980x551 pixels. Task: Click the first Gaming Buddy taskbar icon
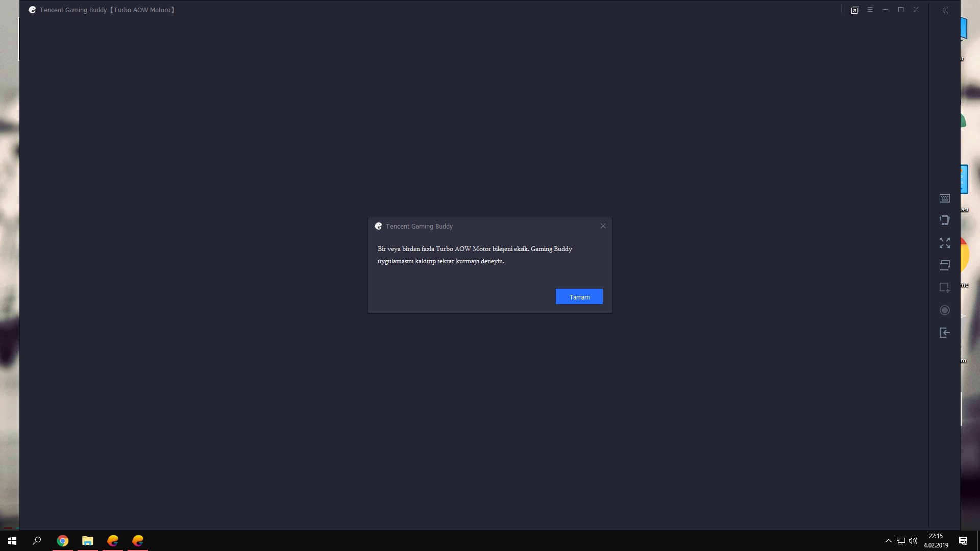(x=113, y=541)
